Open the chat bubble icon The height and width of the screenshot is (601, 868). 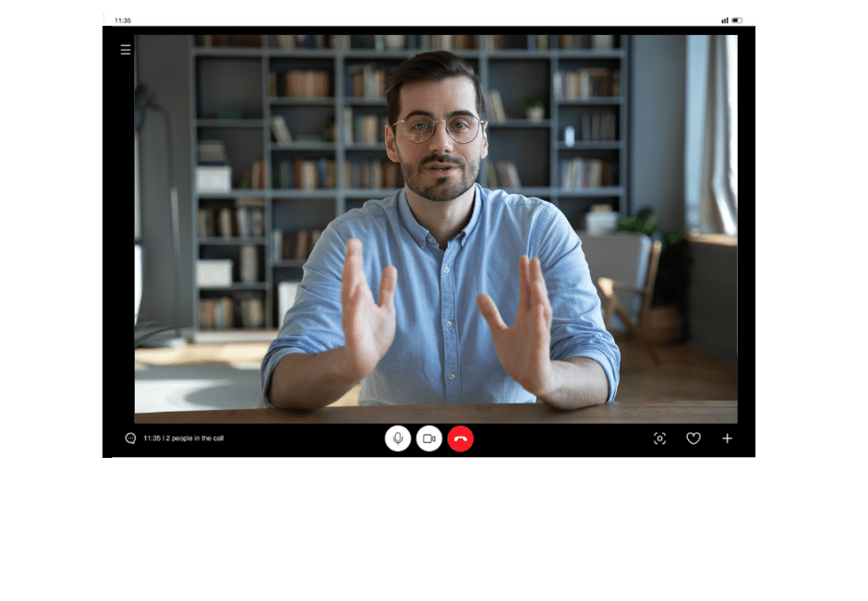(130, 439)
